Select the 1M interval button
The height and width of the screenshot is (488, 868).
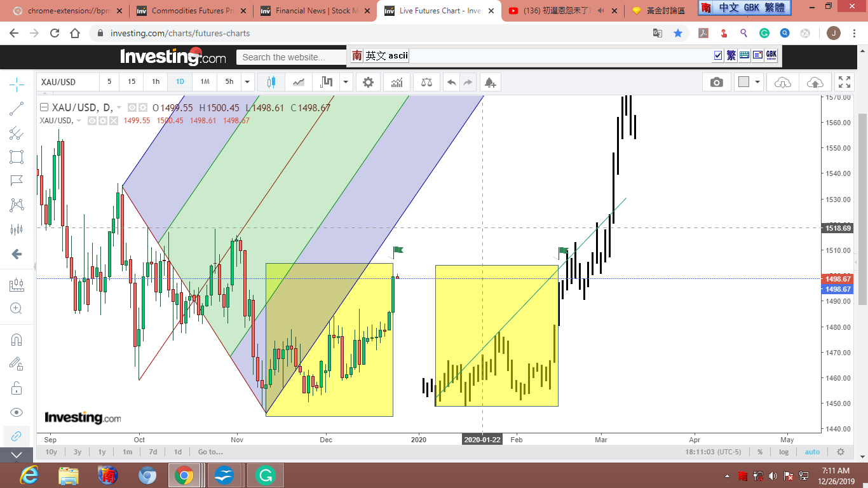[x=205, y=82]
